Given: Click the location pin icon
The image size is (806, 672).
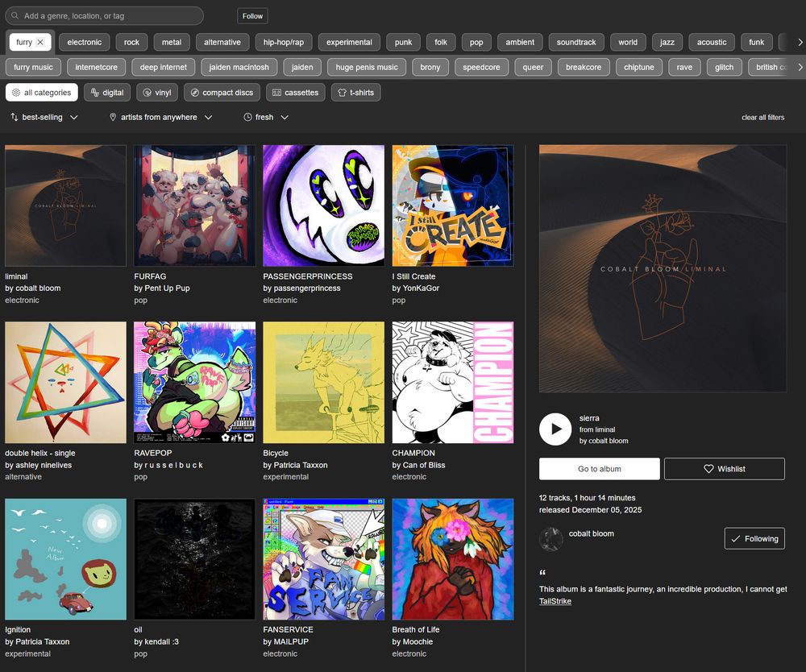Looking at the screenshot, I should coord(113,117).
